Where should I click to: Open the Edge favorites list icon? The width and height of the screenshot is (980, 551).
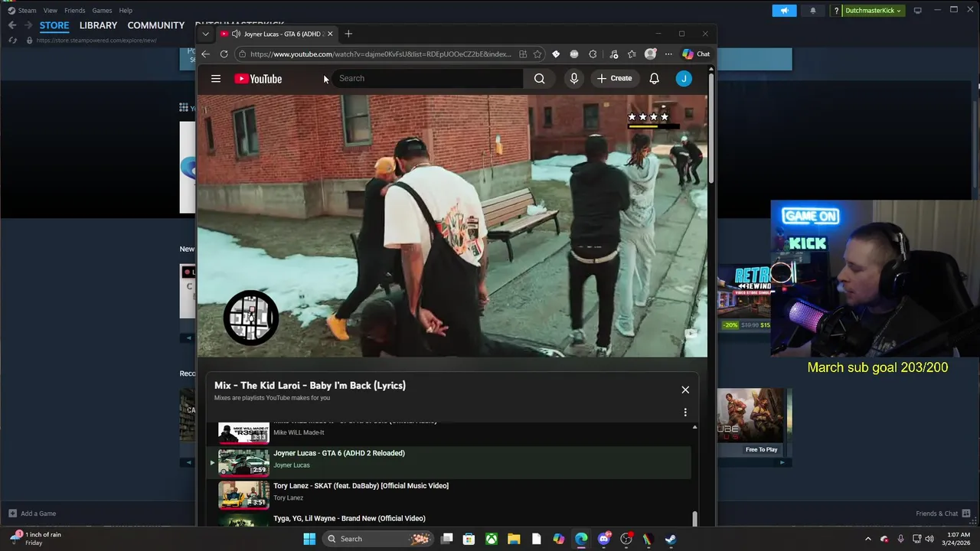coord(632,54)
